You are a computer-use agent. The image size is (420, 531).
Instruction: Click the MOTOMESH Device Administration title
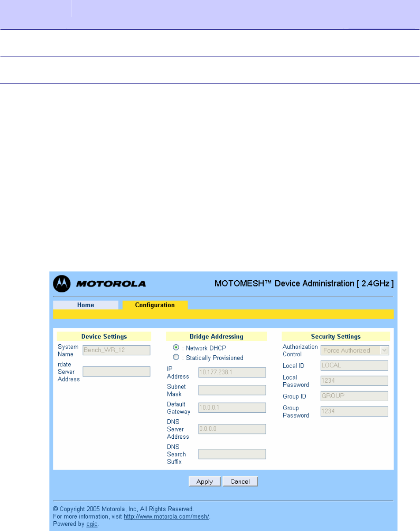coord(304,283)
